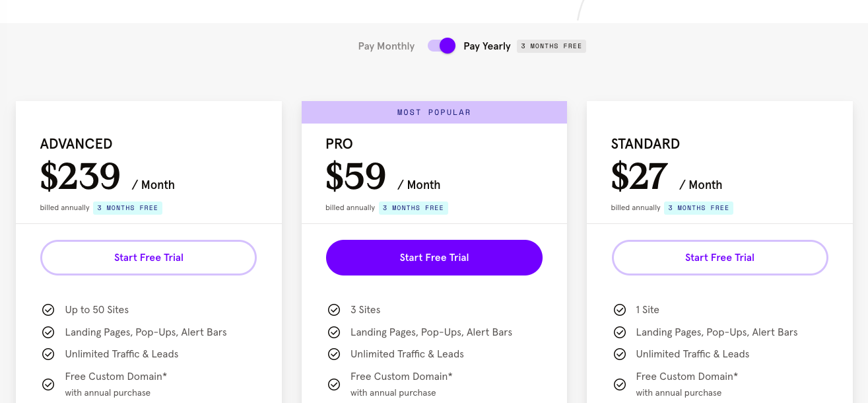The height and width of the screenshot is (403, 868).
Task: Click check icon for Pro Landing Pages feature
Action: [x=334, y=332]
